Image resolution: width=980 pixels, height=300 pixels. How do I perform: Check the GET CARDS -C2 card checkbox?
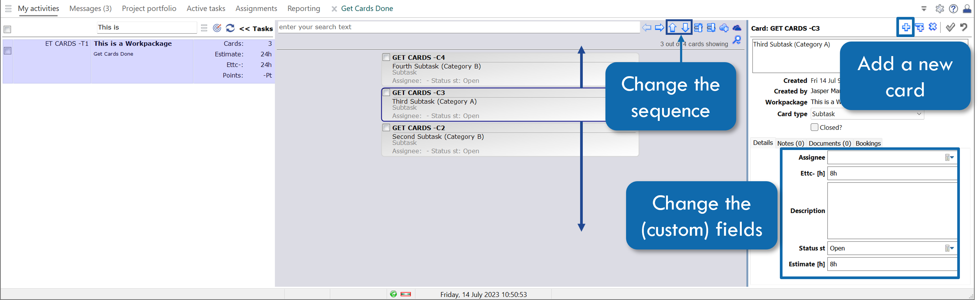point(386,127)
